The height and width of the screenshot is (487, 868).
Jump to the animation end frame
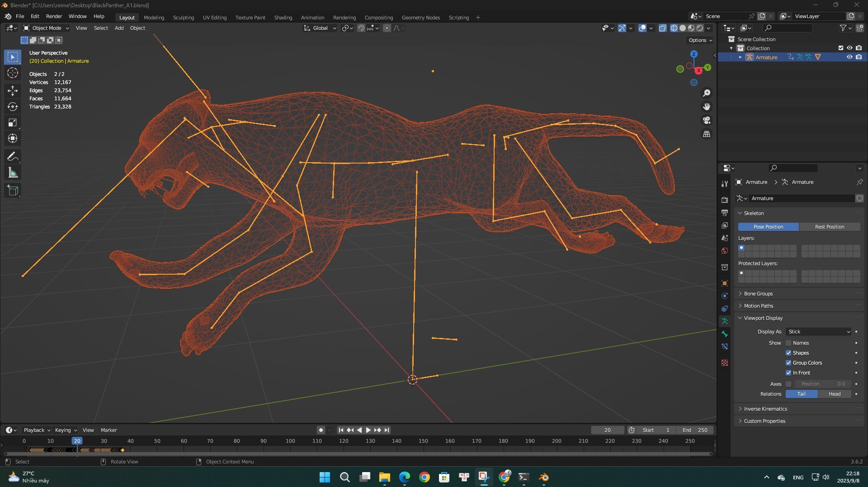click(387, 430)
